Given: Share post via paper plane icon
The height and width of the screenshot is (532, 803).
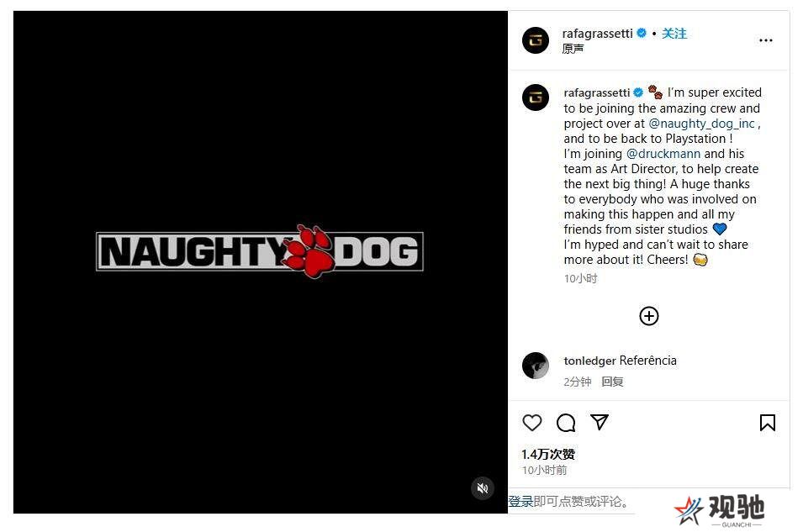Looking at the screenshot, I should pos(600,422).
